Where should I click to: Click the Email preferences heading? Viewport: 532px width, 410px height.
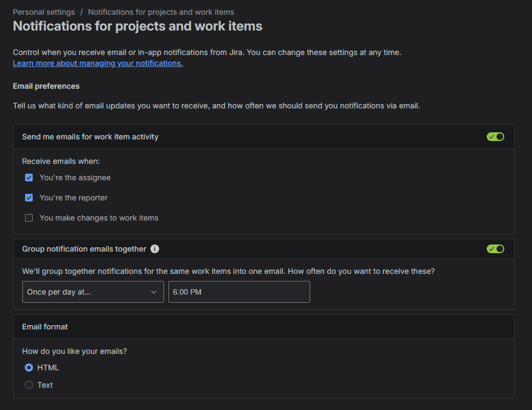pos(46,86)
